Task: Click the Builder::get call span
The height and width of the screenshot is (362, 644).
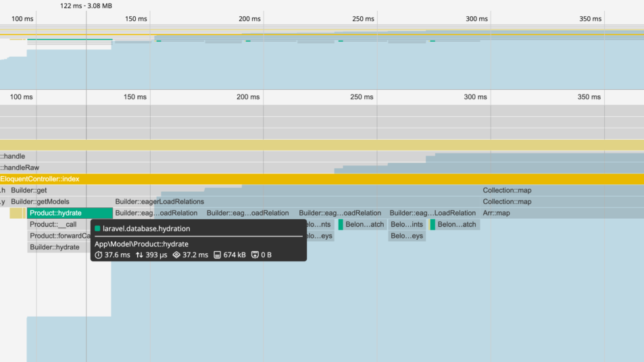Action: click(29, 190)
